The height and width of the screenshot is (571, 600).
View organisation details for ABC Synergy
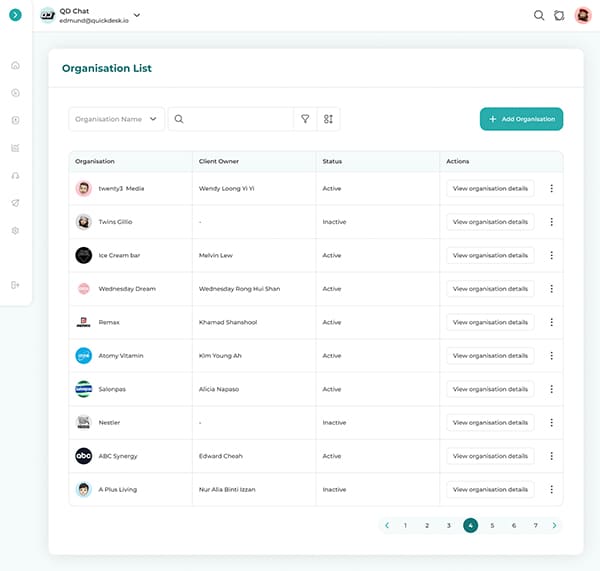490,456
